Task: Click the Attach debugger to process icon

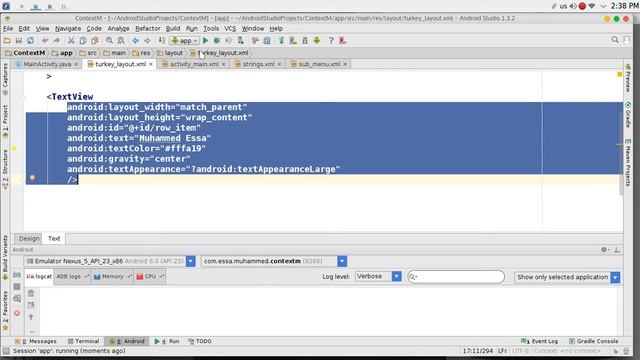Action: click(x=241, y=40)
